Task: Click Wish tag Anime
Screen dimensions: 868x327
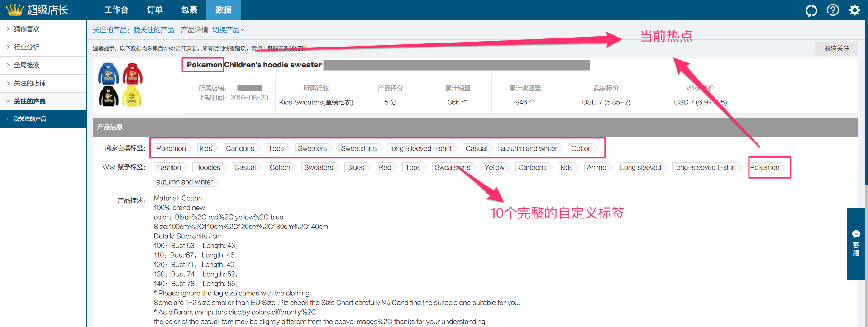Action: 597,167
